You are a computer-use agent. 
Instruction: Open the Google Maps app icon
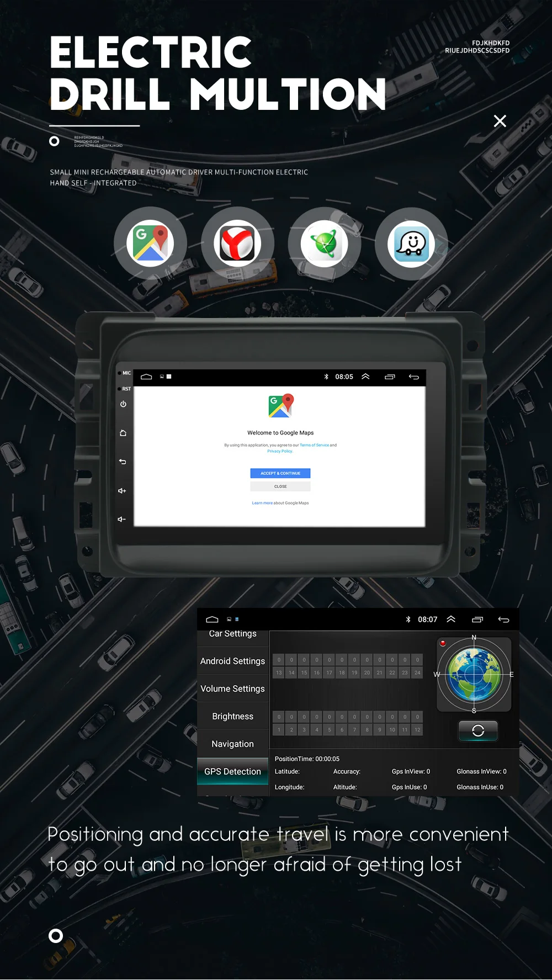coord(150,243)
